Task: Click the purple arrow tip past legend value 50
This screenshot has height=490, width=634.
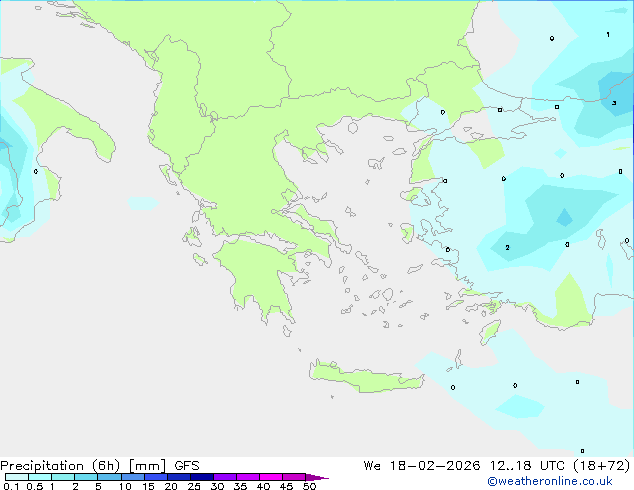Action: pos(317,477)
